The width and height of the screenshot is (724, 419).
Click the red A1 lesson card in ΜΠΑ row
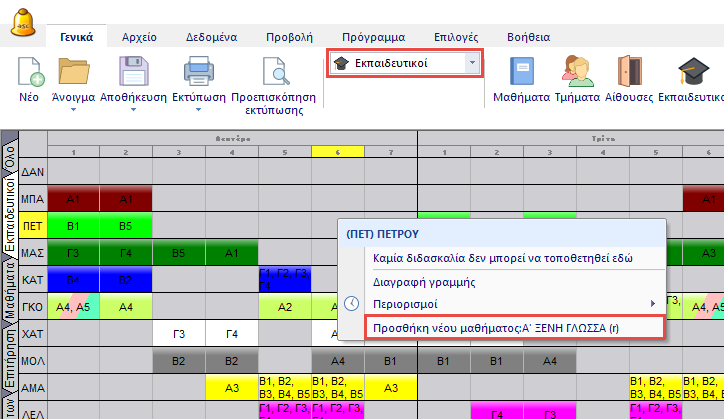[x=73, y=198]
